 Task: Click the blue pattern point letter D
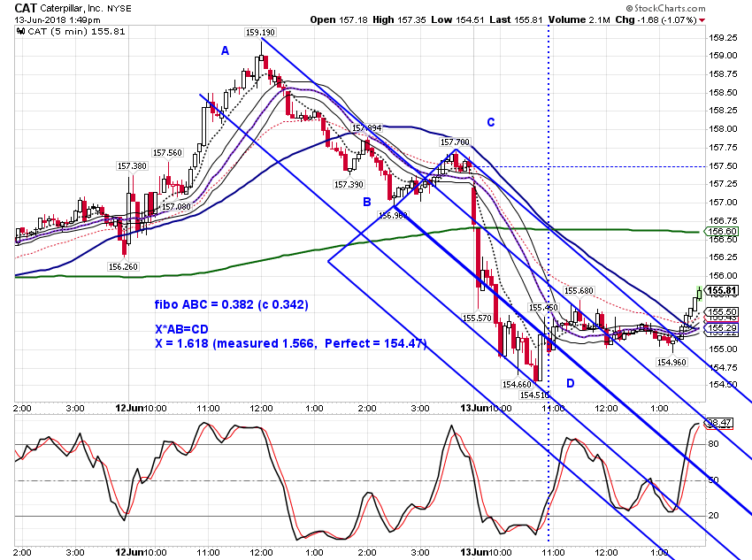click(x=571, y=383)
